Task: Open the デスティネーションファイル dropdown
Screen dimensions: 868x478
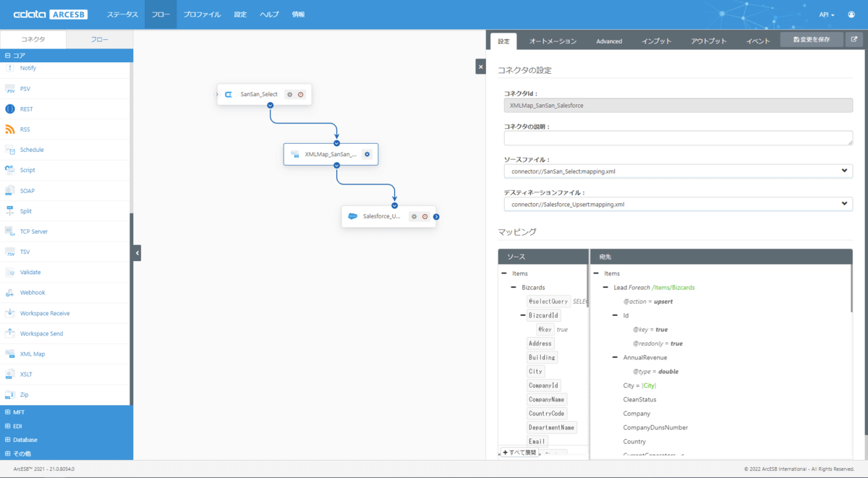Action: click(678, 204)
